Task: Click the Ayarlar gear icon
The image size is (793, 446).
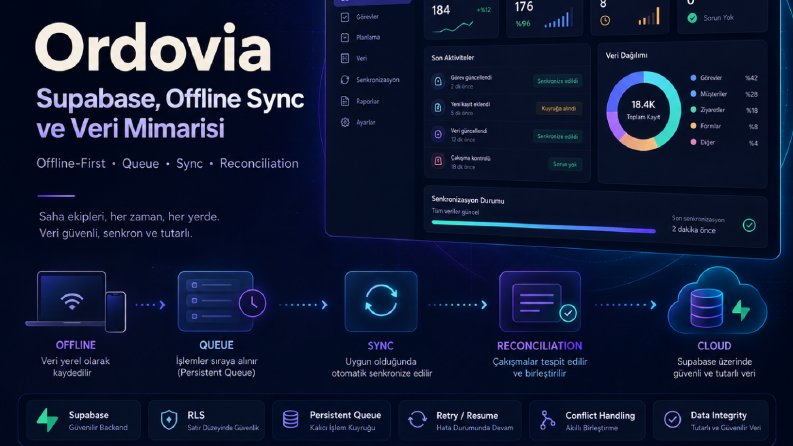Action: click(x=345, y=122)
